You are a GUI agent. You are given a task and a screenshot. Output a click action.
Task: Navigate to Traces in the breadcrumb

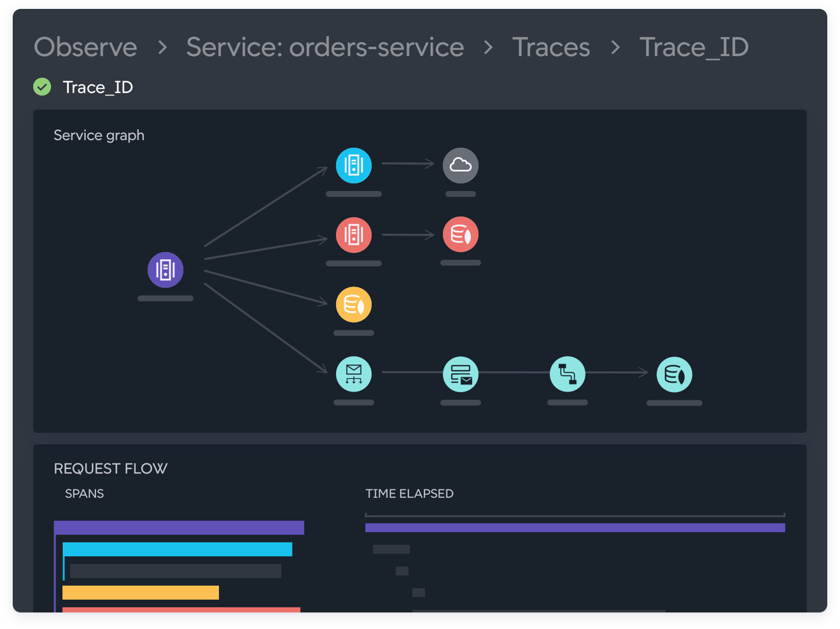(551, 47)
